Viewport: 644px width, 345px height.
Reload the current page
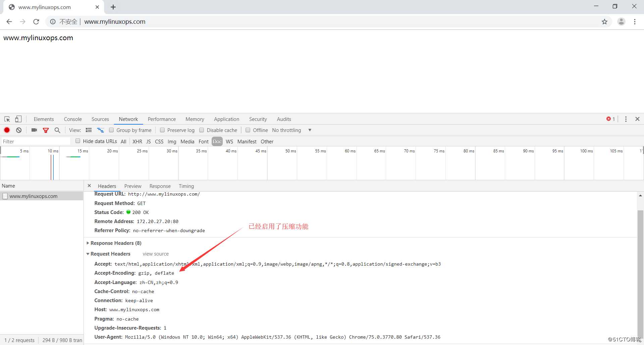point(36,22)
